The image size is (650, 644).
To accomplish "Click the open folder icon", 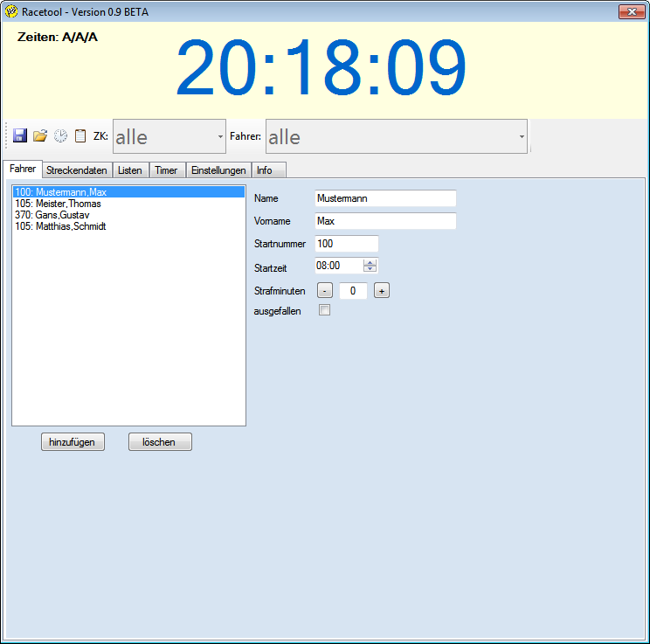I will (40, 135).
